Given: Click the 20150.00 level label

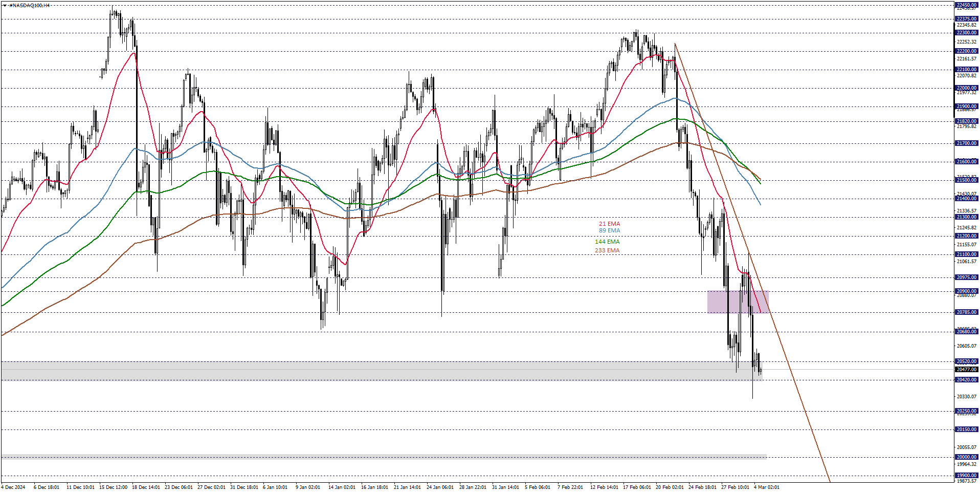Looking at the screenshot, I should 967,430.
